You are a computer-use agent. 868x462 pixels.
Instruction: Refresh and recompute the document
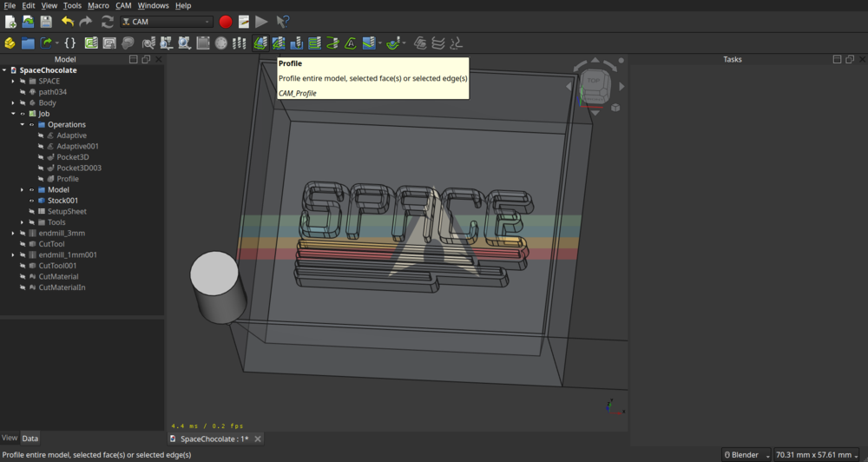[x=108, y=22]
